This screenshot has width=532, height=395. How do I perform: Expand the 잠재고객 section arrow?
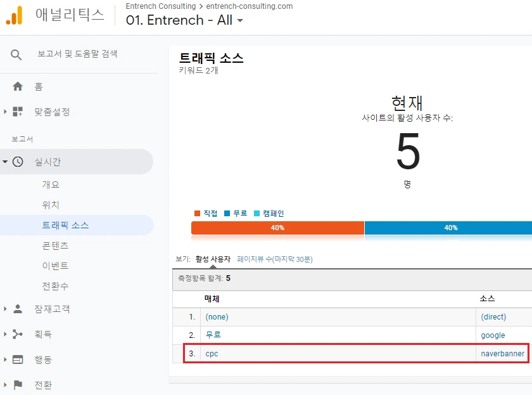coord(6,309)
